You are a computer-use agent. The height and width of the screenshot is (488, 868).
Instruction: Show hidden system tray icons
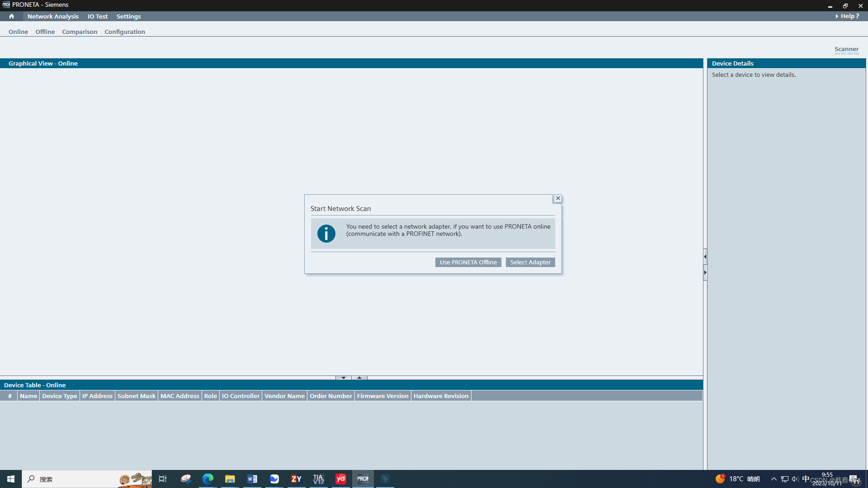774,479
